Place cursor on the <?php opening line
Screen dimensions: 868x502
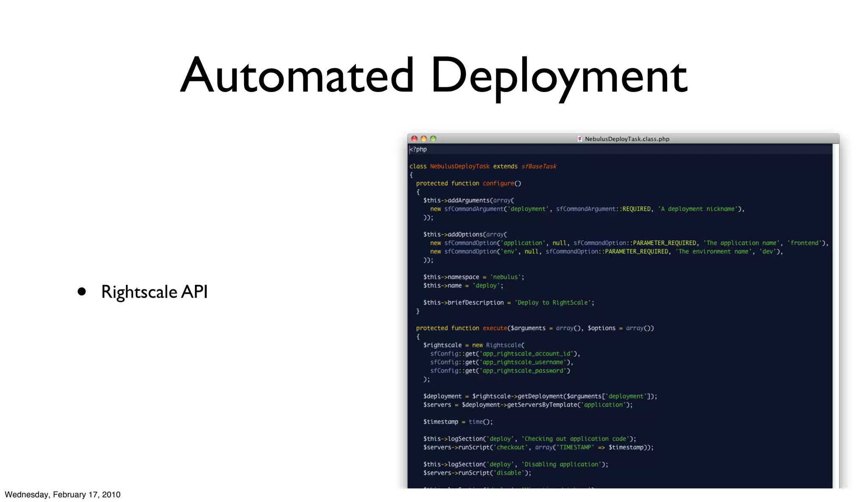point(418,149)
